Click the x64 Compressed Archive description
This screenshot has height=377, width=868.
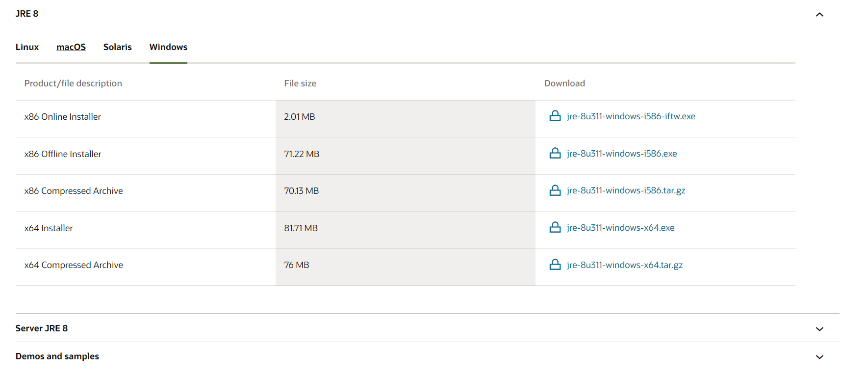click(74, 265)
